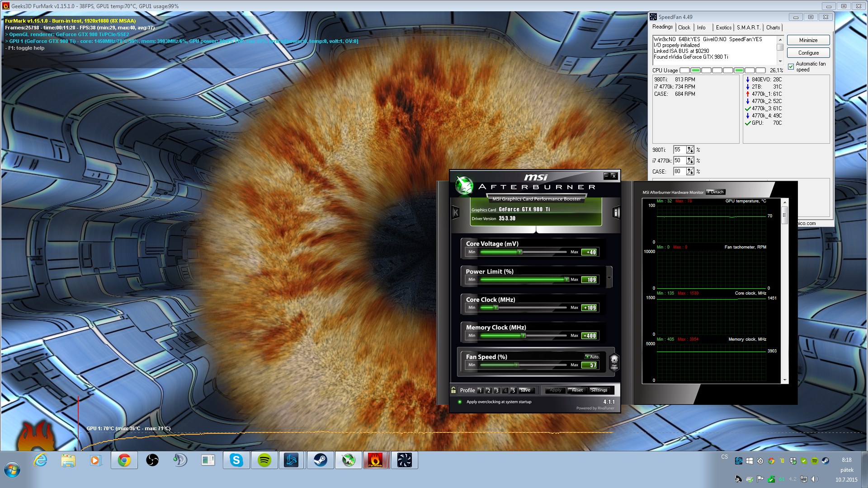
Task: Select Afterburner profile slot 1
Action: coord(480,390)
